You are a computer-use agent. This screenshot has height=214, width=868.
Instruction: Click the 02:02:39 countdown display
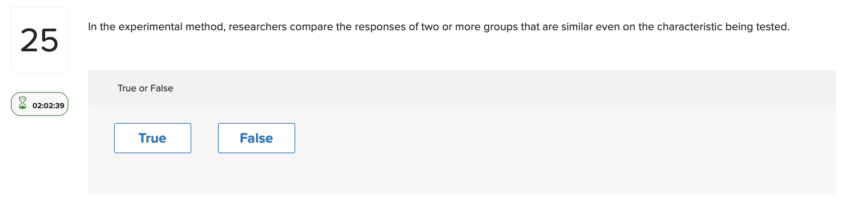click(48, 104)
